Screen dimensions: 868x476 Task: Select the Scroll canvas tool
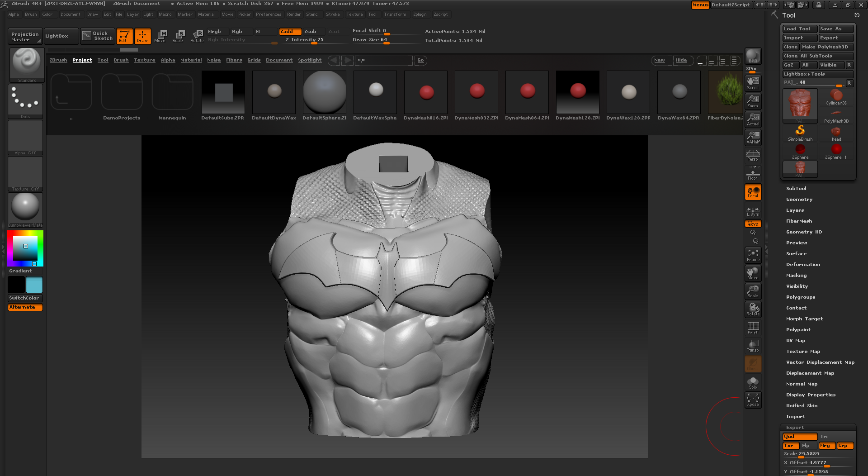[x=753, y=83]
